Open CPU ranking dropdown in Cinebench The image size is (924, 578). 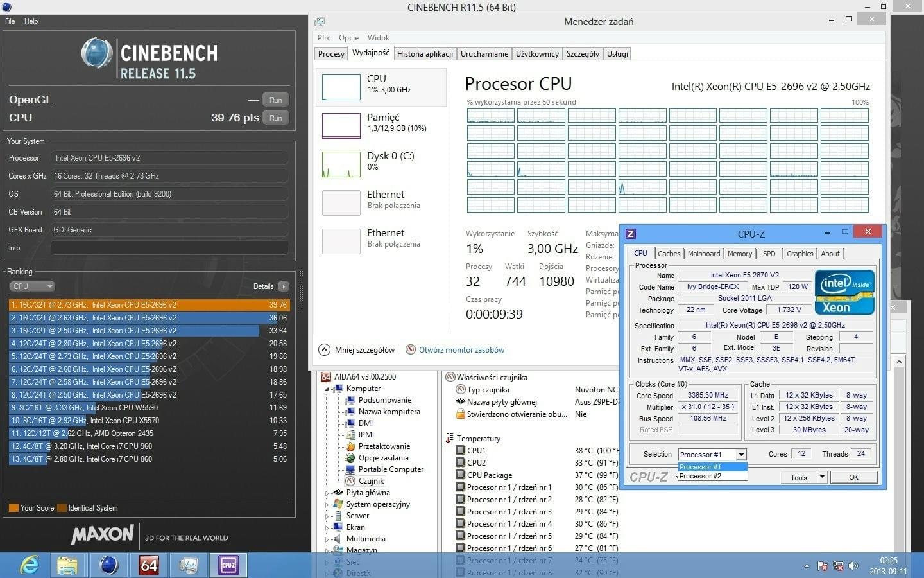coord(32,286)
